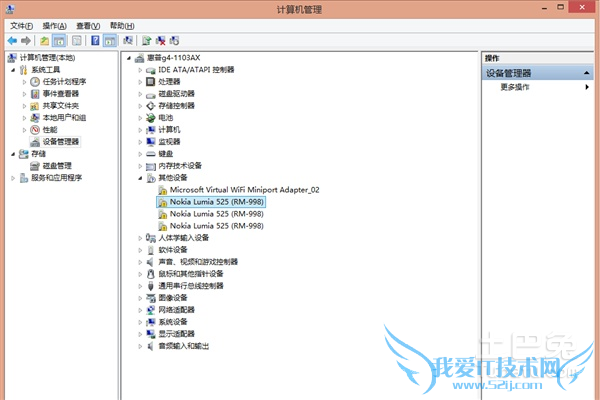This screenshot has height=400, width=600.
Task: Click the 监视器 monitor icon
Action: pyautogui.click(x=151, y=142)
